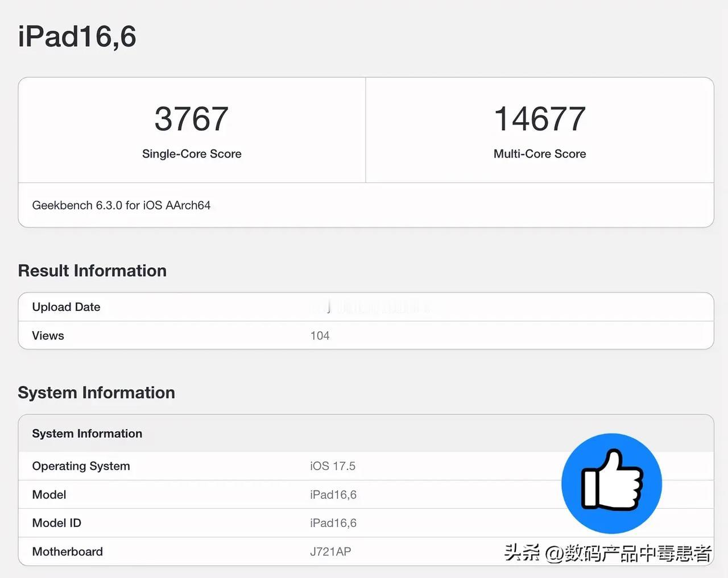This screenshot has height=578, width=728.
Task: Select the iPad16,6 value in Model row
Action: (333, 494)
